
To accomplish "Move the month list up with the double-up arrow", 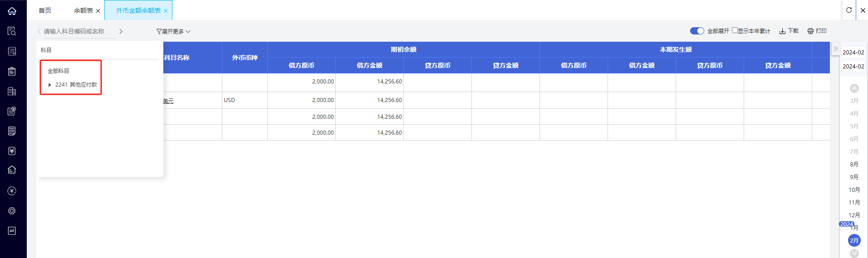I will point(854,88).
